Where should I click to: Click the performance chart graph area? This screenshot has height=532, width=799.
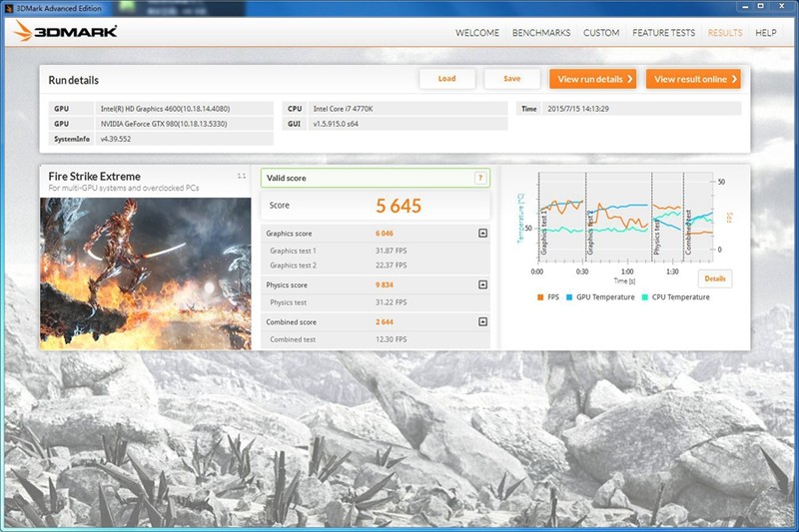coord(625,218)
